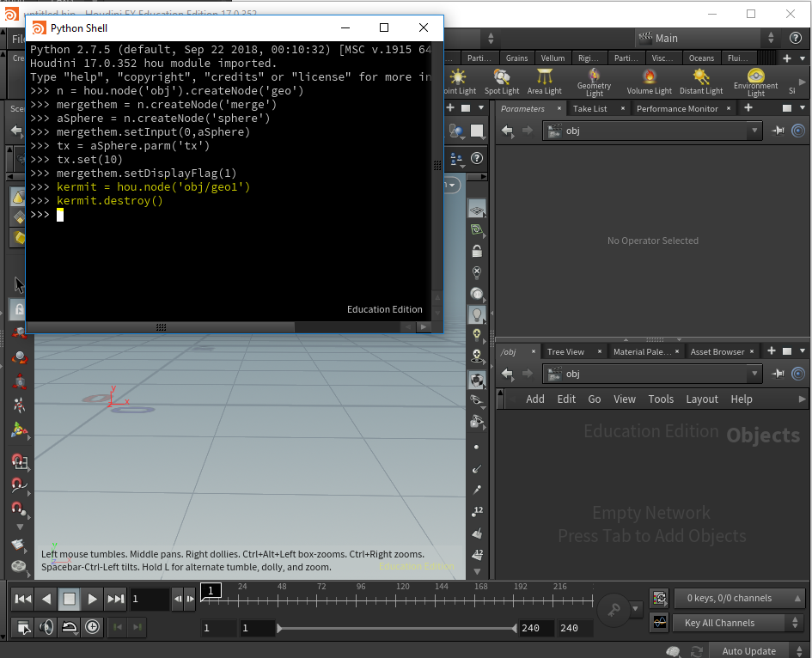Toggle the viewport lock icon
Viewport: 812px width, 658px height.
(477, 252)
